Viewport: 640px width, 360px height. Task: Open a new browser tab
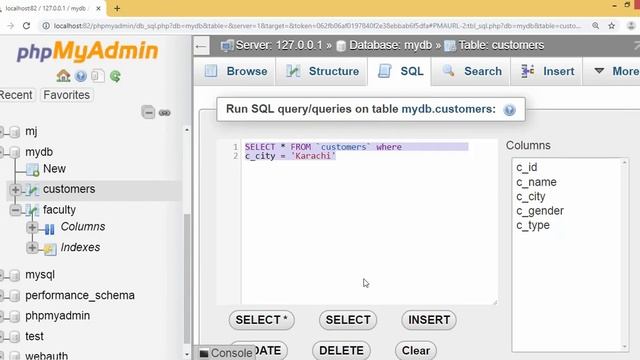(117, 8)
